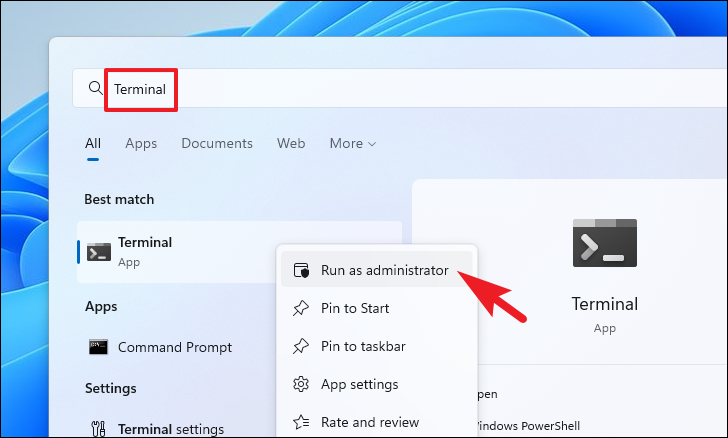Click the large Terminal icon in preview pane

(604, 243)
